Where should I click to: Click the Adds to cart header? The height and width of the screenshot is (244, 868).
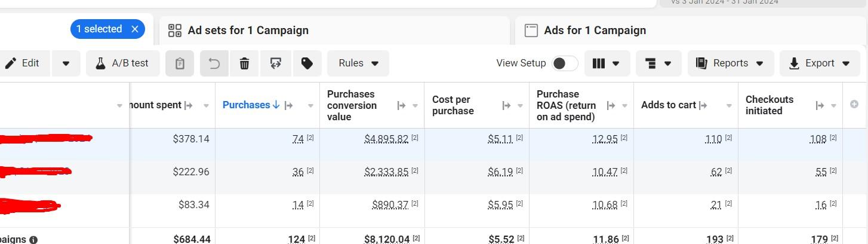coord(669,105)
